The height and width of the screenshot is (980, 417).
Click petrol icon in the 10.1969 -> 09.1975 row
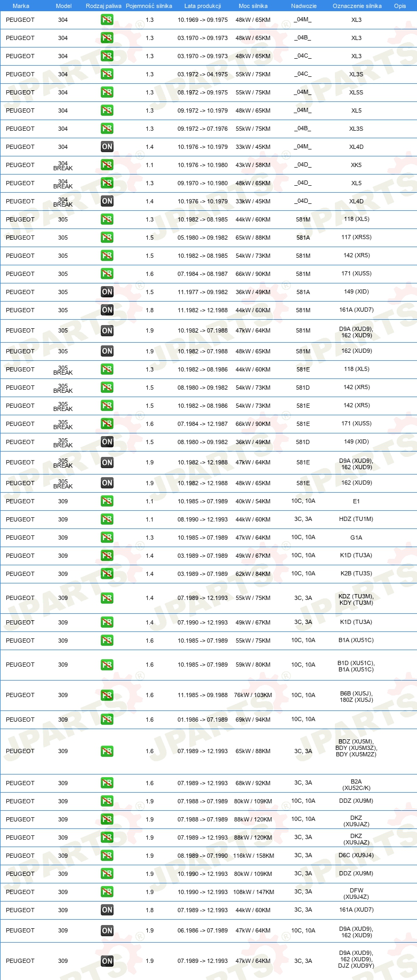pos(107,20)
